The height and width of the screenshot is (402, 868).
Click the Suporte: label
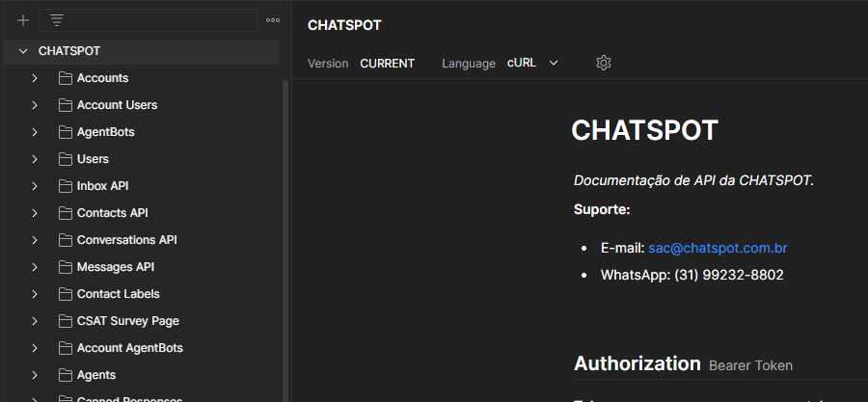pyautogui.click(x=602, y=209)
